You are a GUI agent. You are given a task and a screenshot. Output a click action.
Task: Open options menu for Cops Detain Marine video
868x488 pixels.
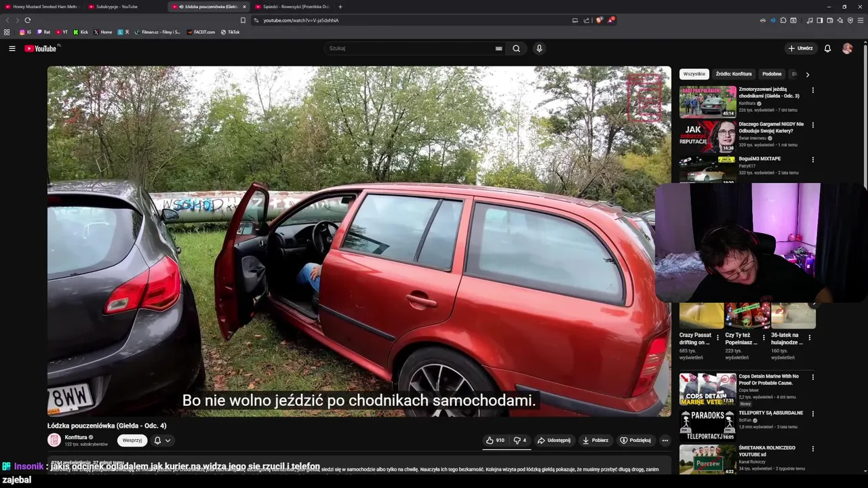tap(813, 378)
